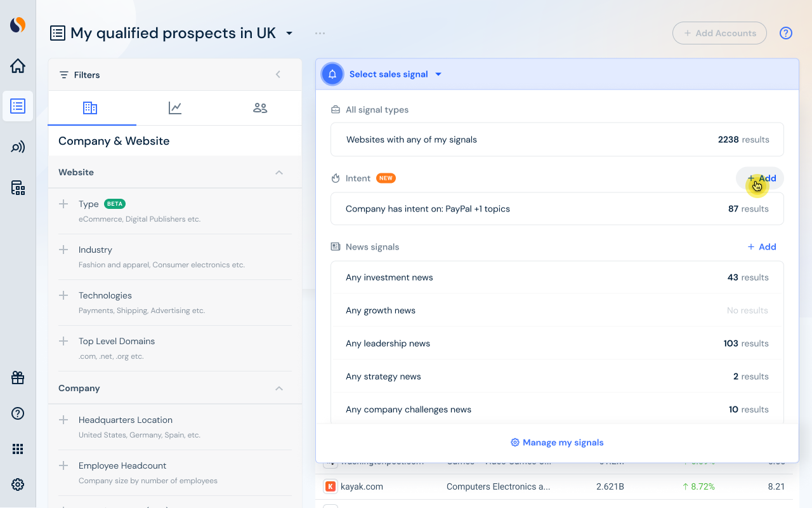Switch to the people contacts filter tab
Viewport: 812px width, 508px height.
[260, 108]
